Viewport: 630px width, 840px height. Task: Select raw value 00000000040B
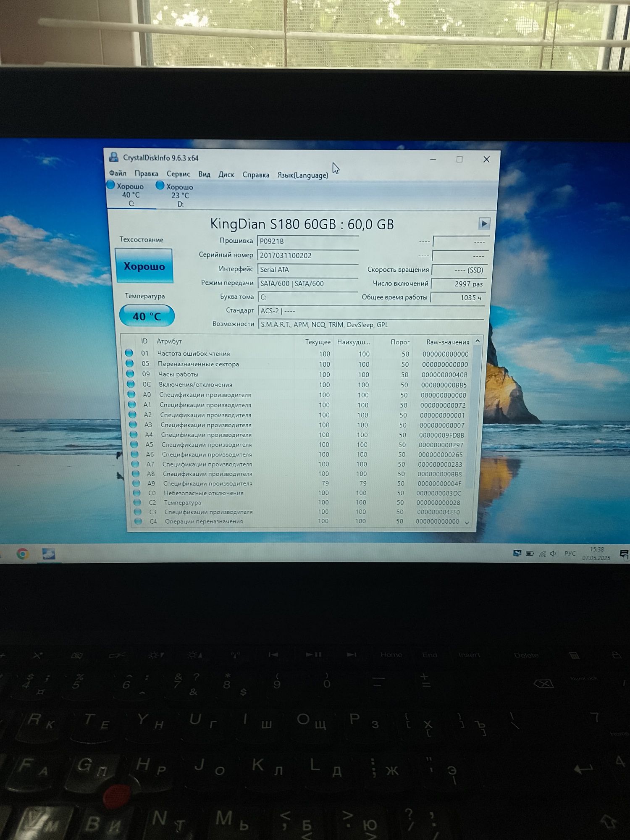point(444,375)
